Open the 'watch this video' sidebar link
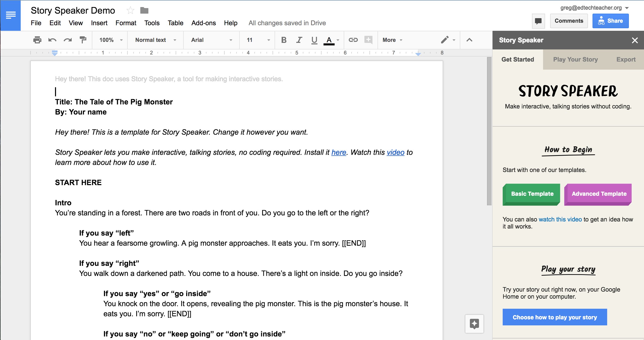Image resolution: width=644 pixels, height=340 pixels. 560,219
